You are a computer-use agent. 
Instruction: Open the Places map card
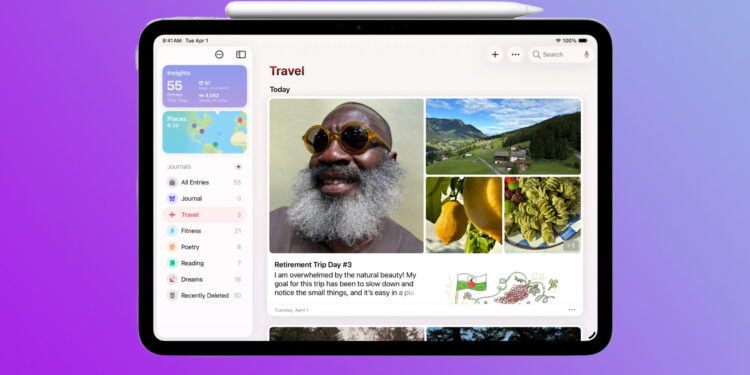tap(205, 132)
